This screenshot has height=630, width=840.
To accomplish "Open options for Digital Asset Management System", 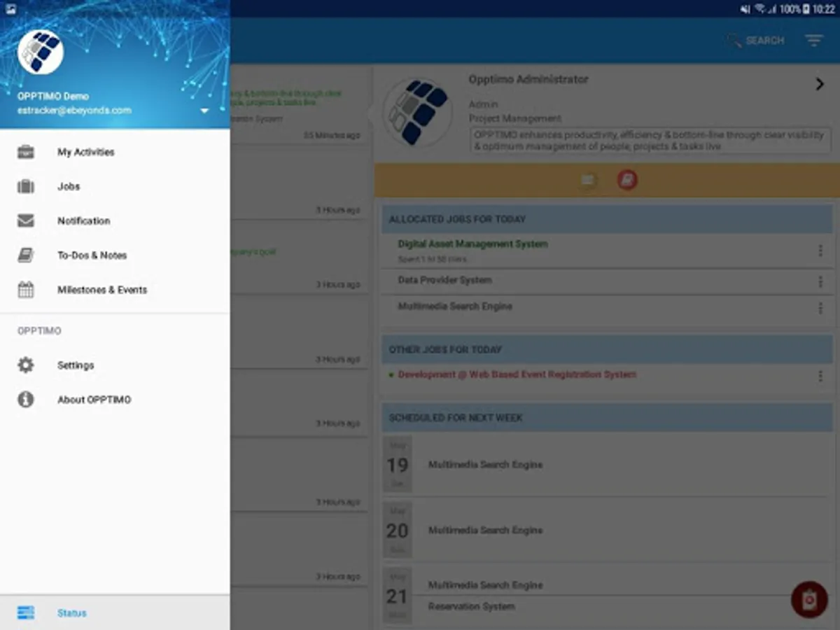I will click(x=820, y=250).
